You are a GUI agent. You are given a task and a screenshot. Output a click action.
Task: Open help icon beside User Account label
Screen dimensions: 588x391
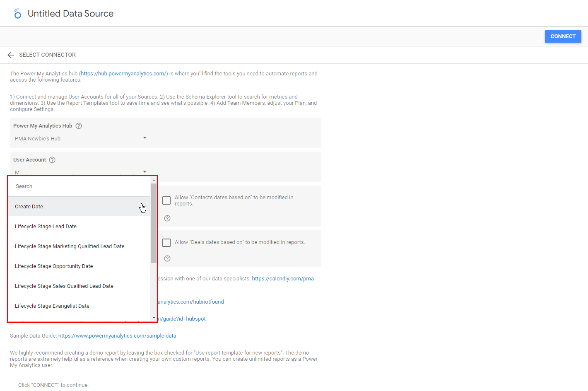coord(52,160)
